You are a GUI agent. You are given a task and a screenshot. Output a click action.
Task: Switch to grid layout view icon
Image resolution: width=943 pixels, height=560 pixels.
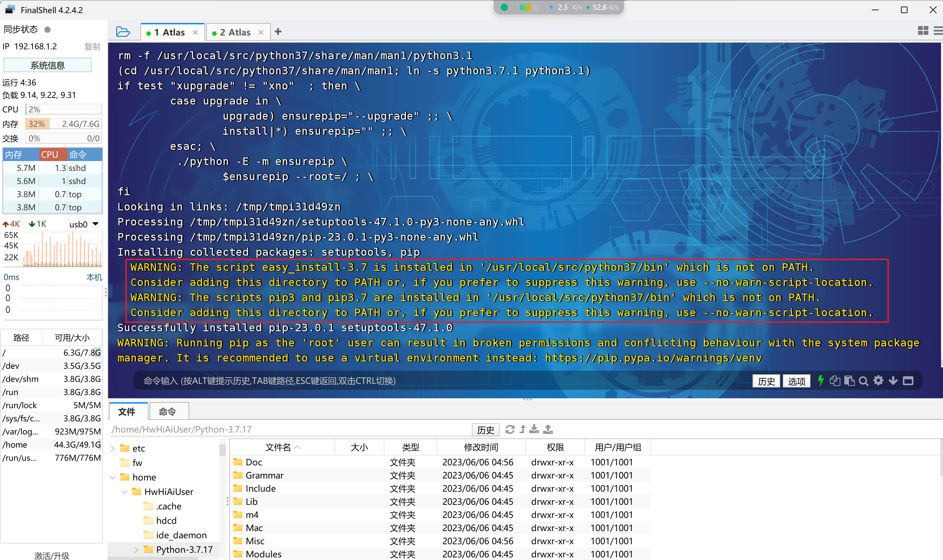click(x=923, y=31)
